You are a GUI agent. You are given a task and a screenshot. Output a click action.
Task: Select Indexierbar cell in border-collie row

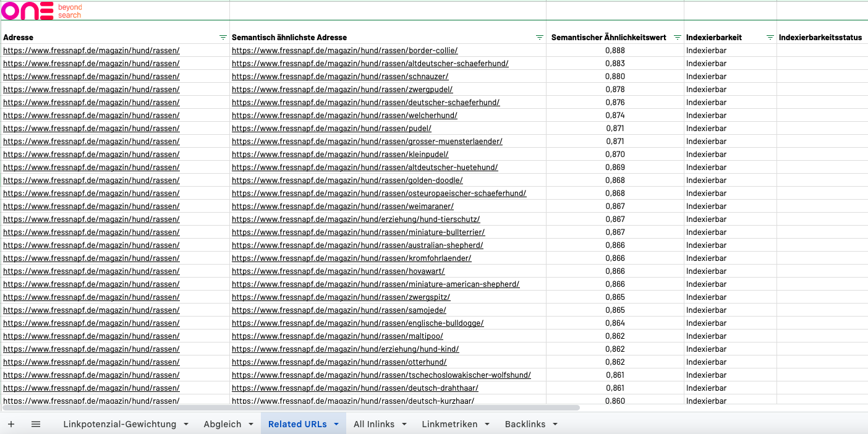click(x=730, y=51)
